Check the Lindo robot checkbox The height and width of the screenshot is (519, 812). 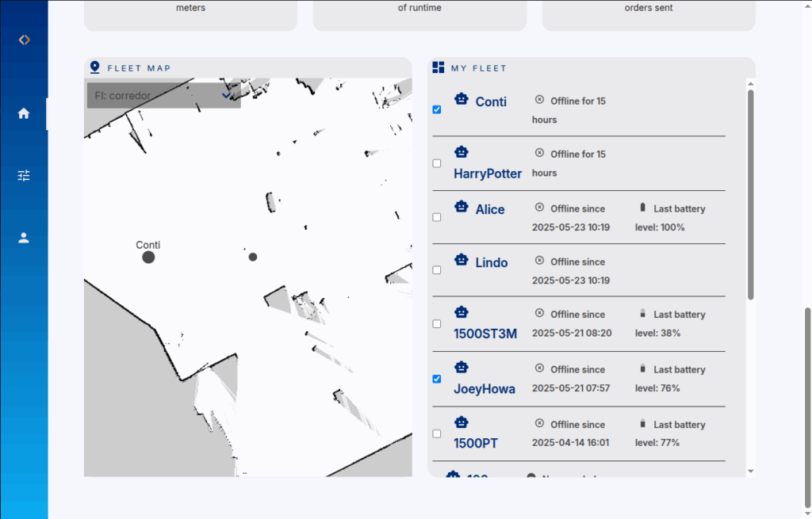click(x=437, y=270)
